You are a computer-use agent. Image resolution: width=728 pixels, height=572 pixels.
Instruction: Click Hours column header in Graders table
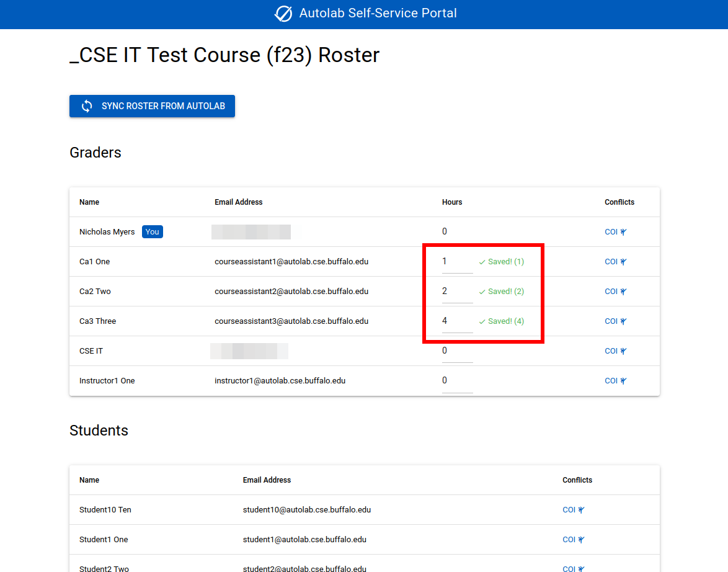coord(452,202)
